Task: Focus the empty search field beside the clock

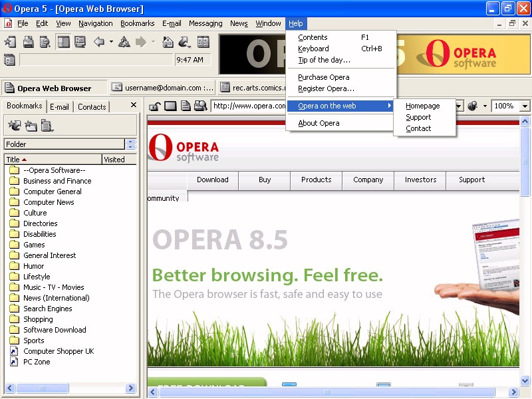Action: (x=96, y=60)
